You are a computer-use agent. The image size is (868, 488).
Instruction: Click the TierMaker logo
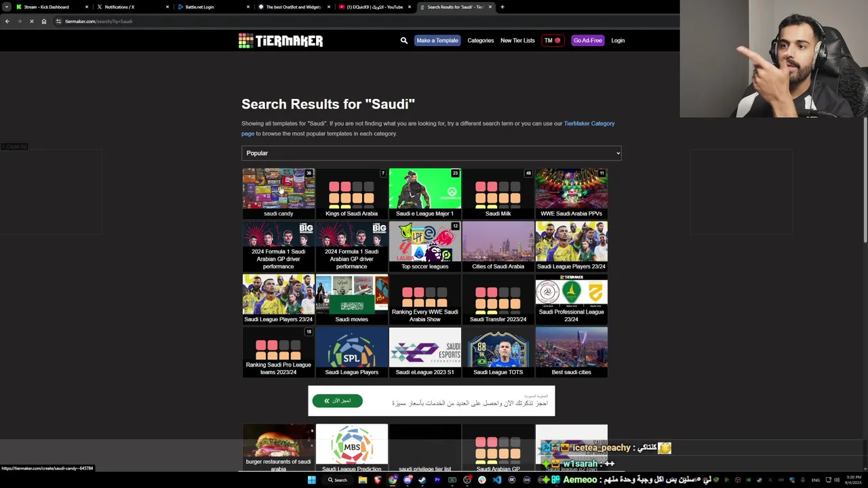click(281, 41)
